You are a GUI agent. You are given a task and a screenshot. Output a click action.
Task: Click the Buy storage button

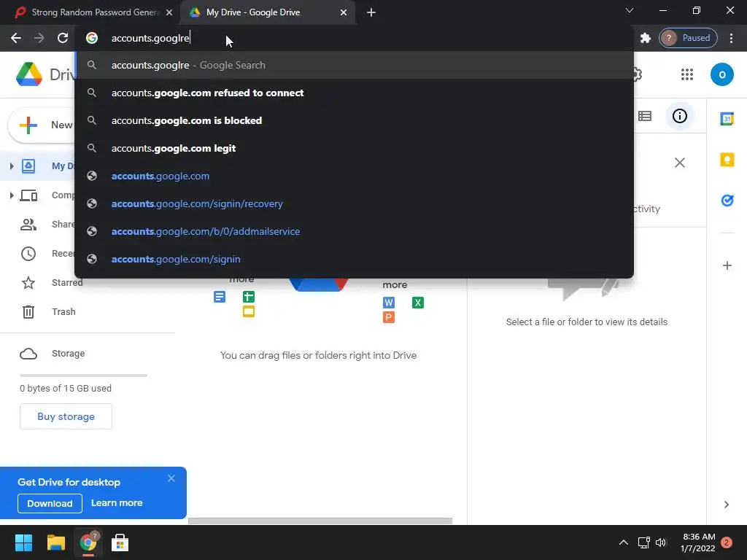click(66, 416)
